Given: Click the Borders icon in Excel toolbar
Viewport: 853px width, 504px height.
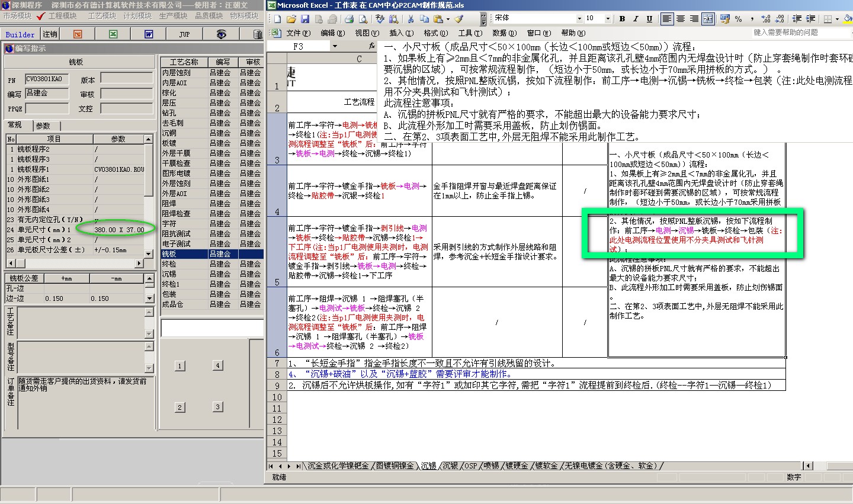Looking at the screenshot, I should [x=828, y=19].
